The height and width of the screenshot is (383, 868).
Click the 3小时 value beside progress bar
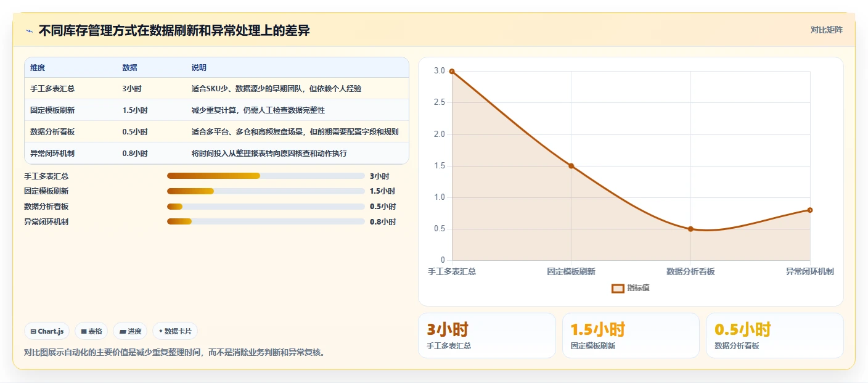[380, 176]
